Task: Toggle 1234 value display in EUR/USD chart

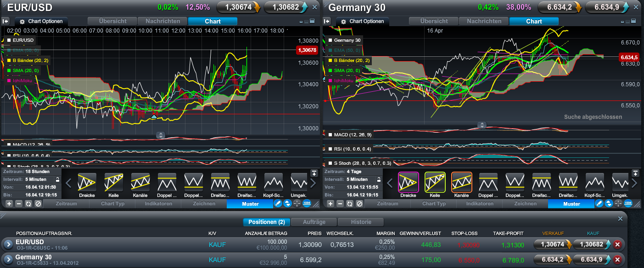Action: 307,203
